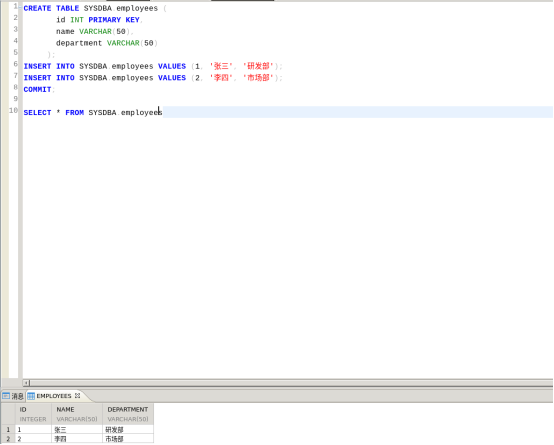Viewport: 554px width, 445px height.
Task: Select cell 李四 in results grid
Action: pos(77,439)
